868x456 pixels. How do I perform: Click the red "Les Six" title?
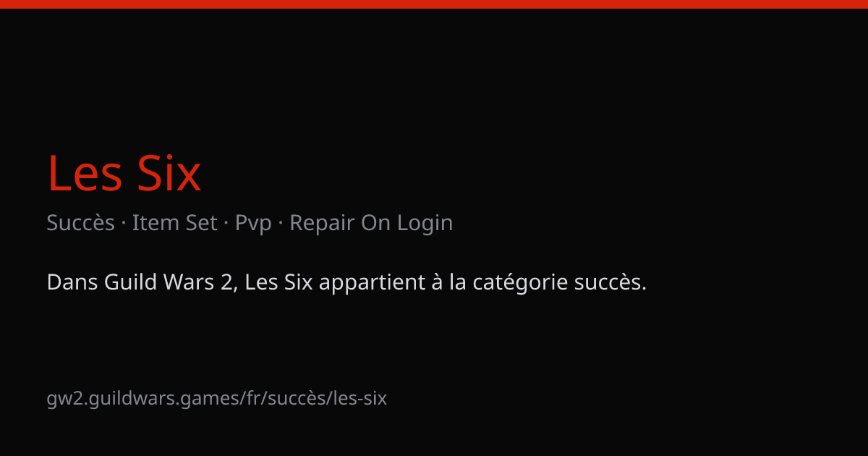click(x=124, y=174)
